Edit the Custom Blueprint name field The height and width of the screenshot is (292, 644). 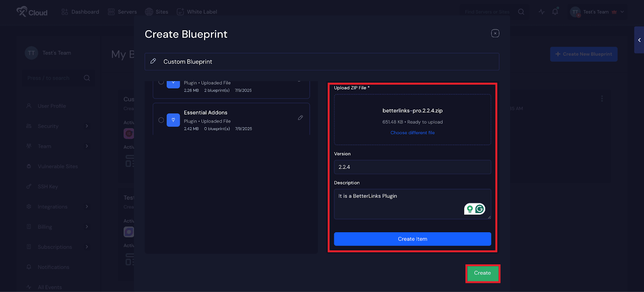[322, 62]
